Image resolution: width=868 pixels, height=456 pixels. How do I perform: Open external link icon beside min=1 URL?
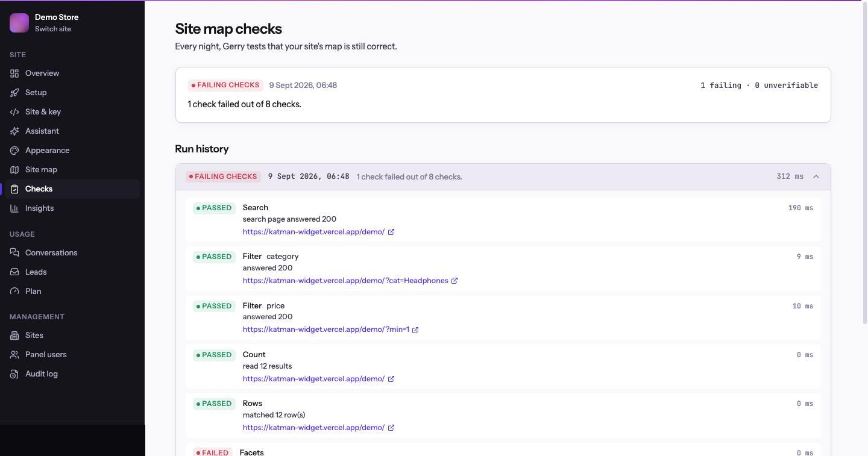click(415, 330)
